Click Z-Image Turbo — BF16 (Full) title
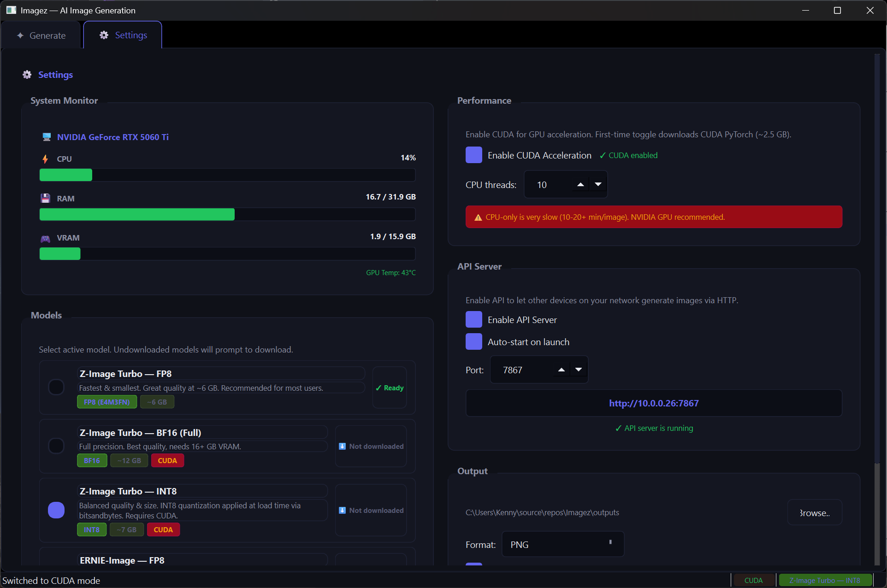The width and height of the screenshot is (887, 588). coord(140,433)
